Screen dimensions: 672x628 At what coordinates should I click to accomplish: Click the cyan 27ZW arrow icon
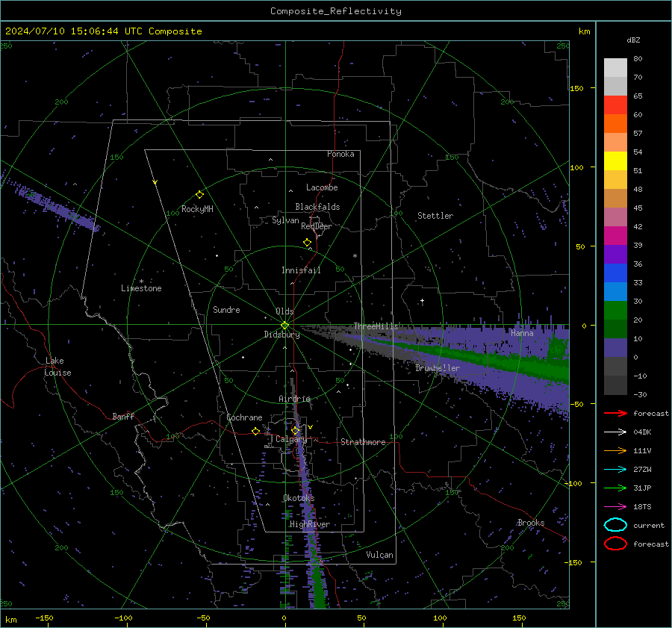615,470
